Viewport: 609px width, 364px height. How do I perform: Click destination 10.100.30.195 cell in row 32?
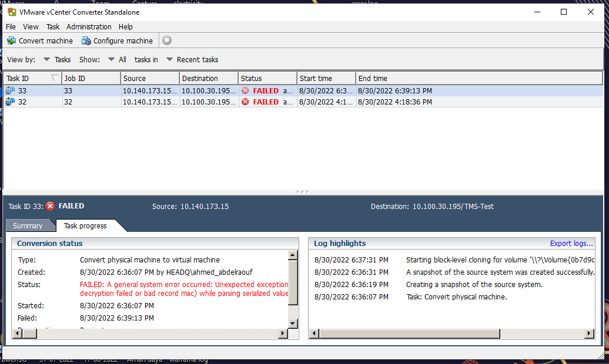click(x=209, y=102)
